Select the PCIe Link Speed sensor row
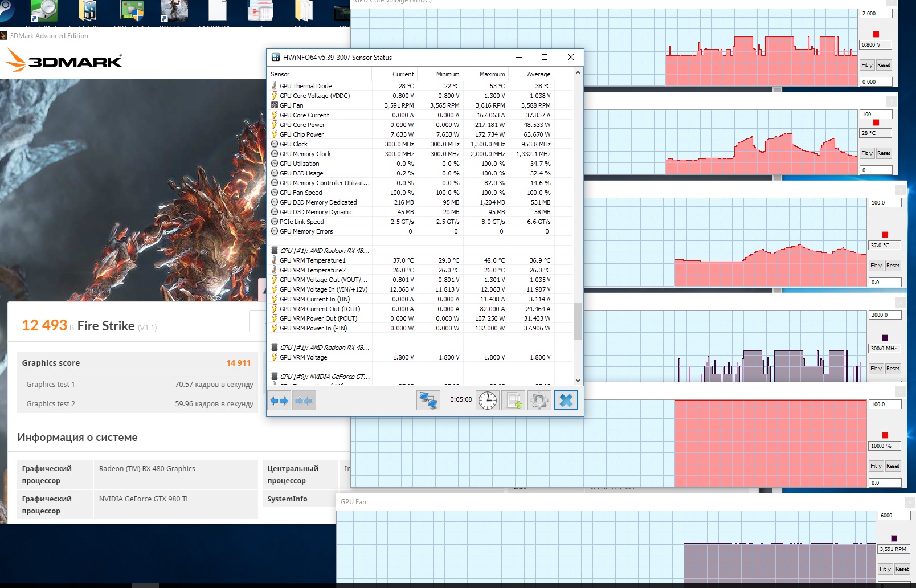The height and width of the screenshot is (588, 916). [420, 222]
